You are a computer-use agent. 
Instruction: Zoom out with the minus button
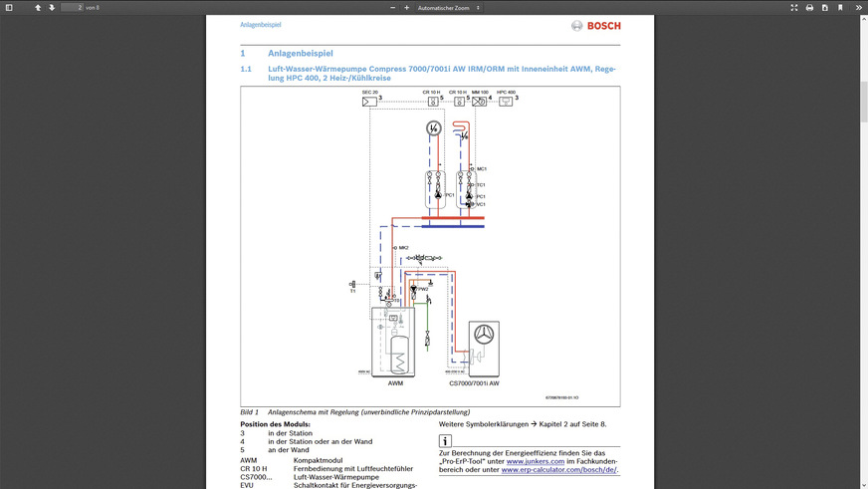click(x=392, y=7)
